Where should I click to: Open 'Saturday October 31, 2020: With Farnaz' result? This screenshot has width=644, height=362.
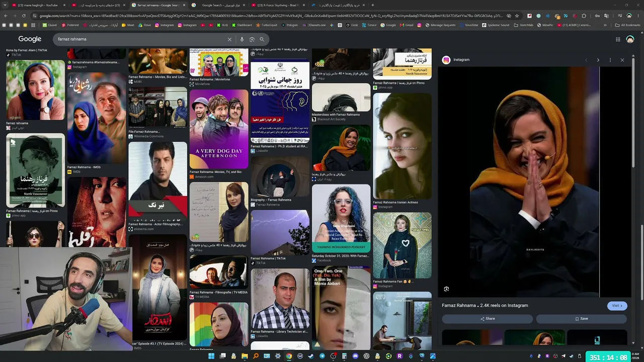pyautogui.click(x=341, y=218)
